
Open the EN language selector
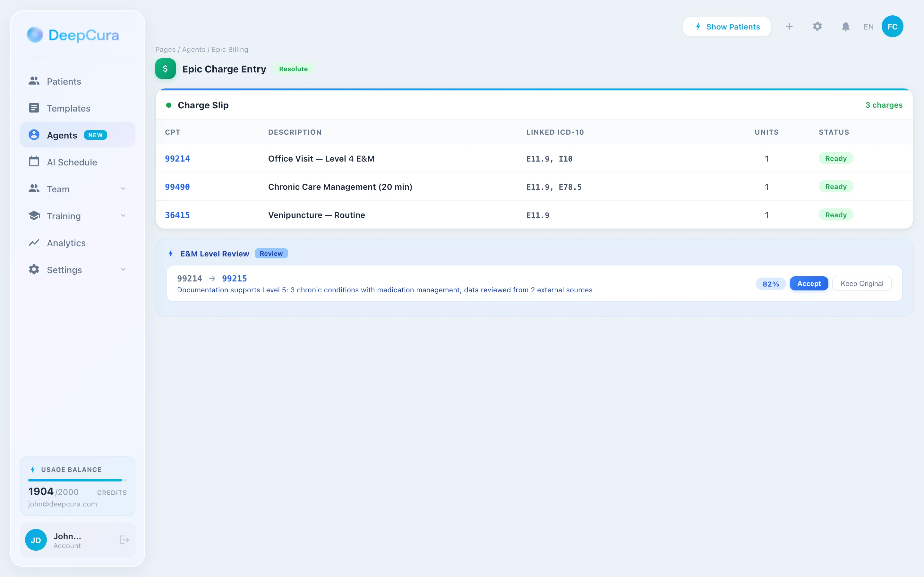pos(868,26)
